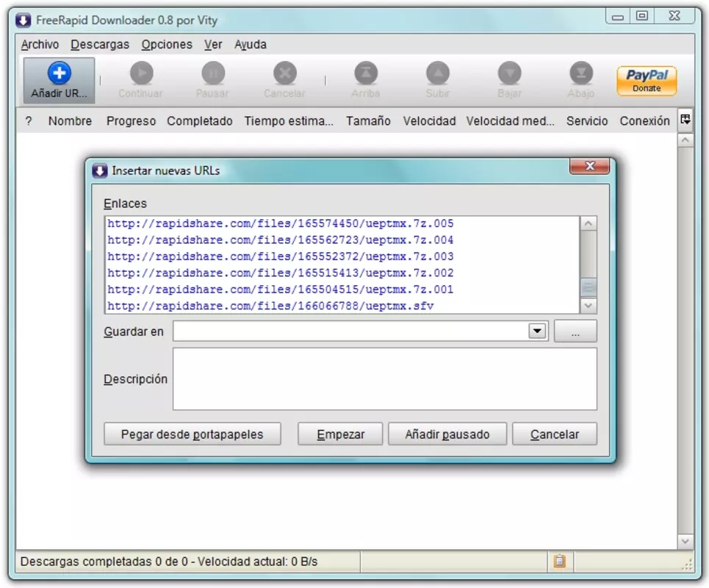
Task: Click the Empezar button
Action: pyautogui.click(x=340, y=434)
